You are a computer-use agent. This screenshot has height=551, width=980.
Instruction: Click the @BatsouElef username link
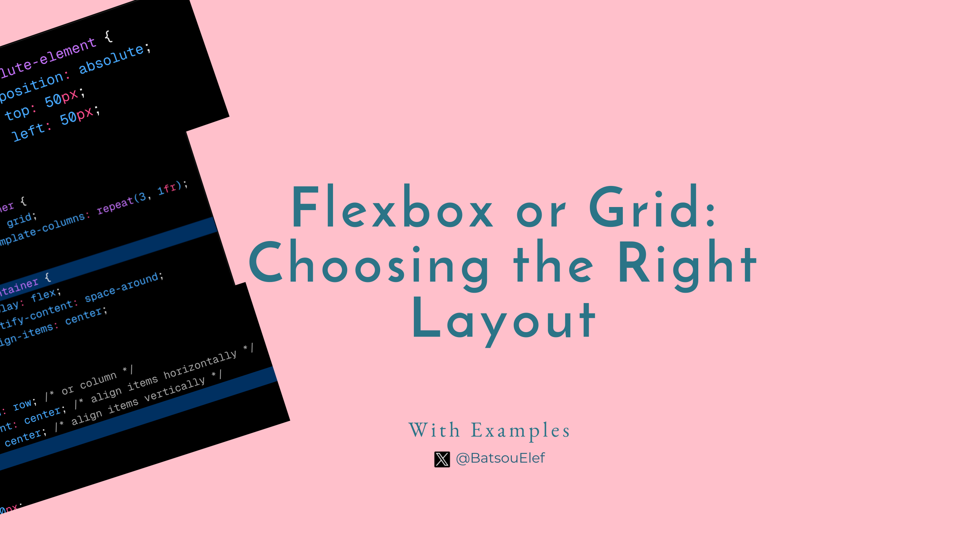coord(500,458)
